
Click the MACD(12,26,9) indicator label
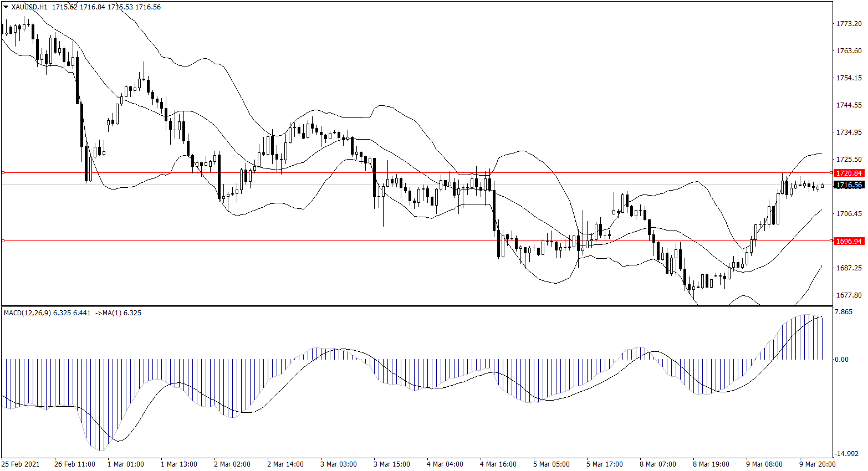27,313
